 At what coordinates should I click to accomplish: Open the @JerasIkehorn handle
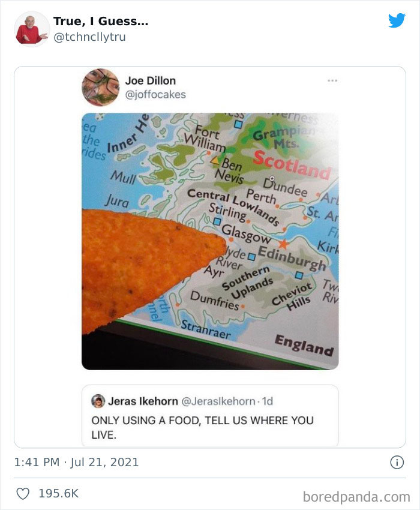218,401
